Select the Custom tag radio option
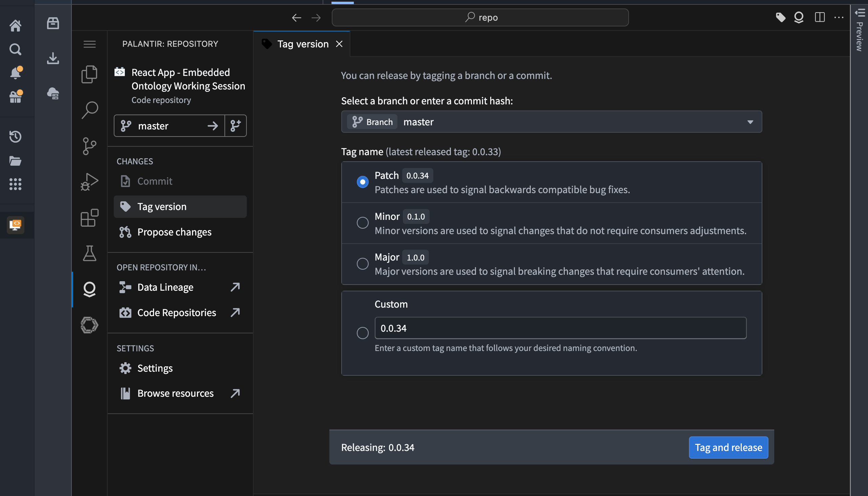Viewport: 868px width, 496px height. click(363, 333)
